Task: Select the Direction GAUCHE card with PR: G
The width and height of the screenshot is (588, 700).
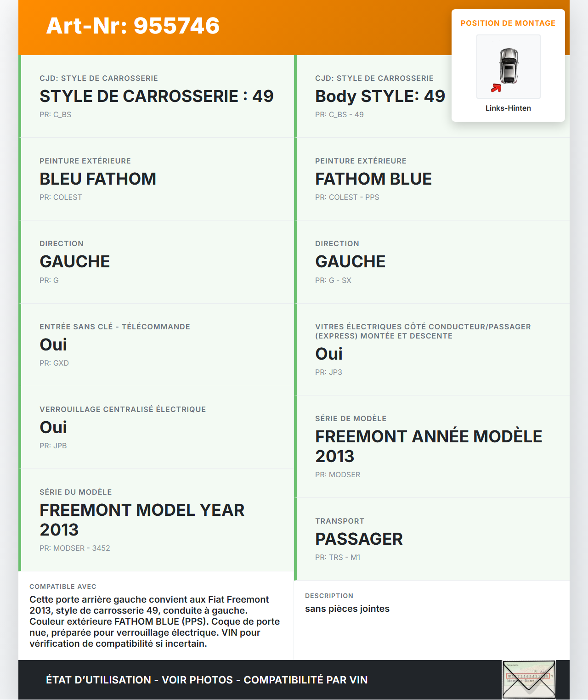Action: pos(157,262)
